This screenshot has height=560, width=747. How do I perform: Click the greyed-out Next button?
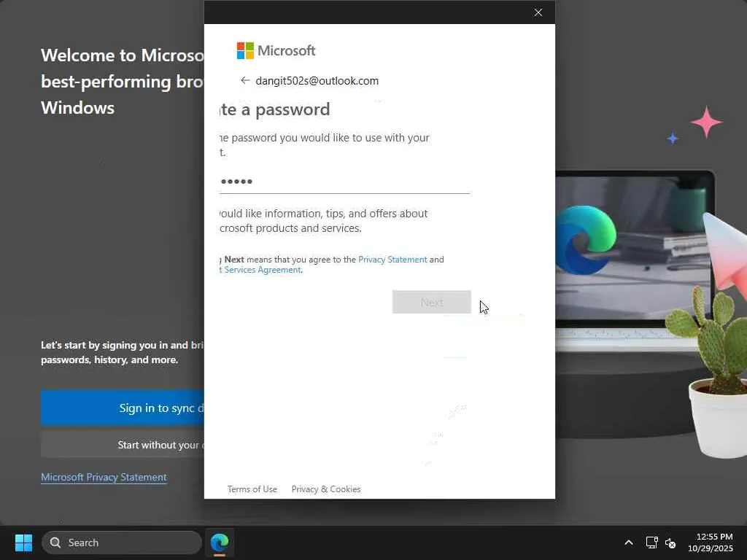pyautogui.click(x=432, y=302)
